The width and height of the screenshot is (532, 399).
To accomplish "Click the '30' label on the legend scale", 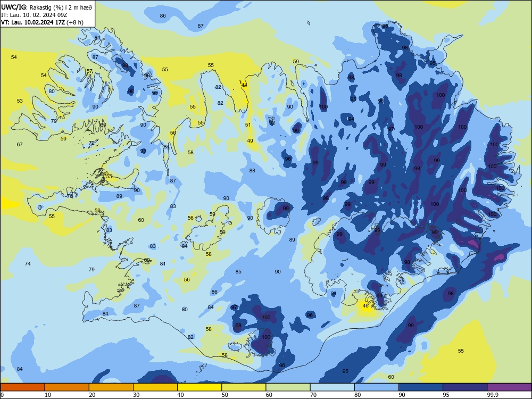I will coord(136,395).
